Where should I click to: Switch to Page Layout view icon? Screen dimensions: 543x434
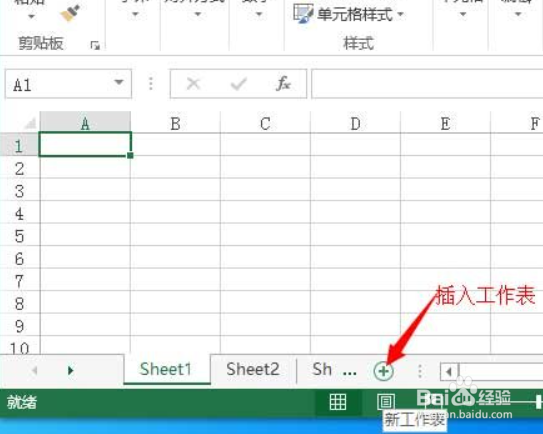click(385, 402)
